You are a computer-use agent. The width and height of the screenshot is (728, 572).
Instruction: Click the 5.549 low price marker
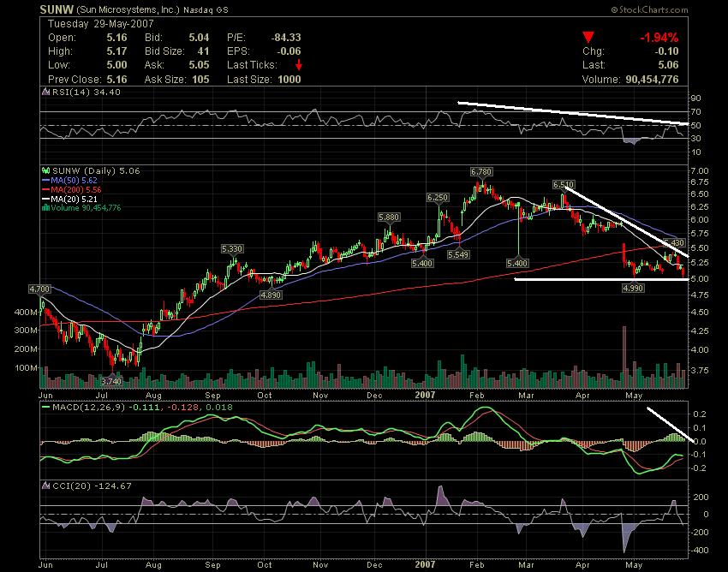[458, 255]
